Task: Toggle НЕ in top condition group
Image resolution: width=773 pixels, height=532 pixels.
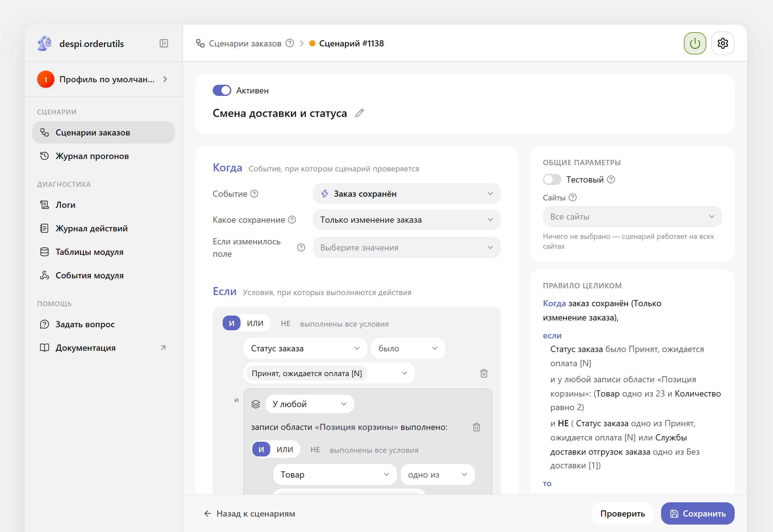Action: coord(285,324)
